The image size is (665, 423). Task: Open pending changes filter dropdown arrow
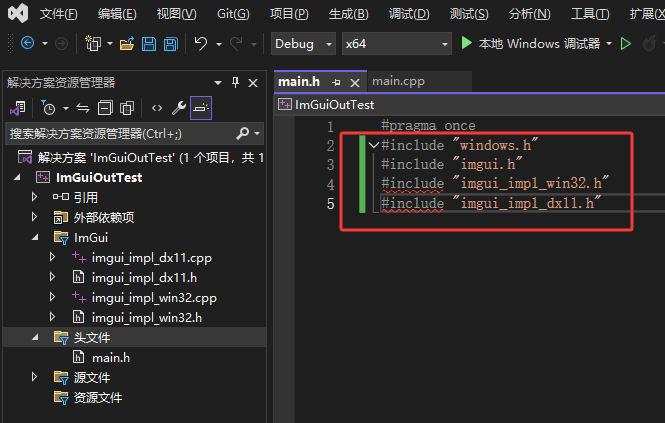pyautogui.click(x=66, y=108)
